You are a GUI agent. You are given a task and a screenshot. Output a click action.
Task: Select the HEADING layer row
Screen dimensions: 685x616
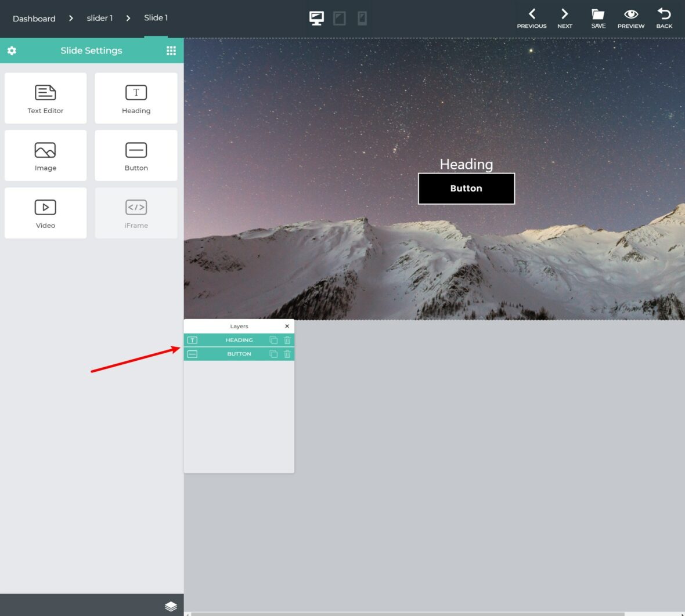(239, 340)
